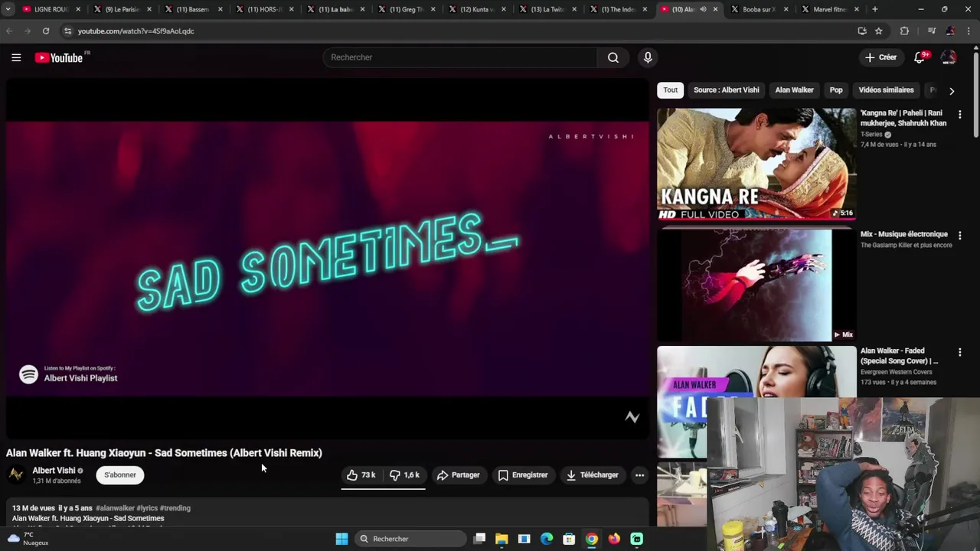Open File Explorer from taskbar
Image resolution: width=980 pixels, height=551 pixels.
pyautogui.click(x=501, y=539)
